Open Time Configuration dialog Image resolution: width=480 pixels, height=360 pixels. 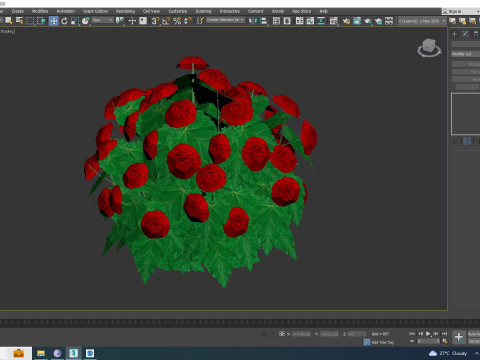(445, 341)
